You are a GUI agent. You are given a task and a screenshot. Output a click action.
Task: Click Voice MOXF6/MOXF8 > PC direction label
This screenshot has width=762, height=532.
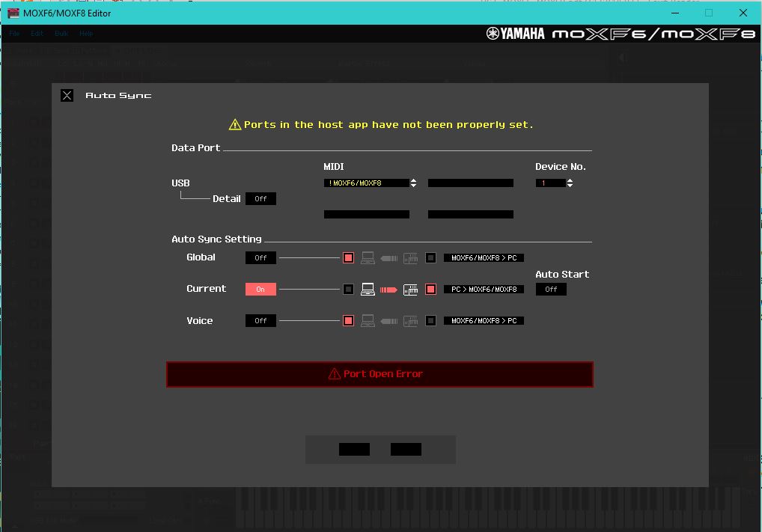point(484,321)
